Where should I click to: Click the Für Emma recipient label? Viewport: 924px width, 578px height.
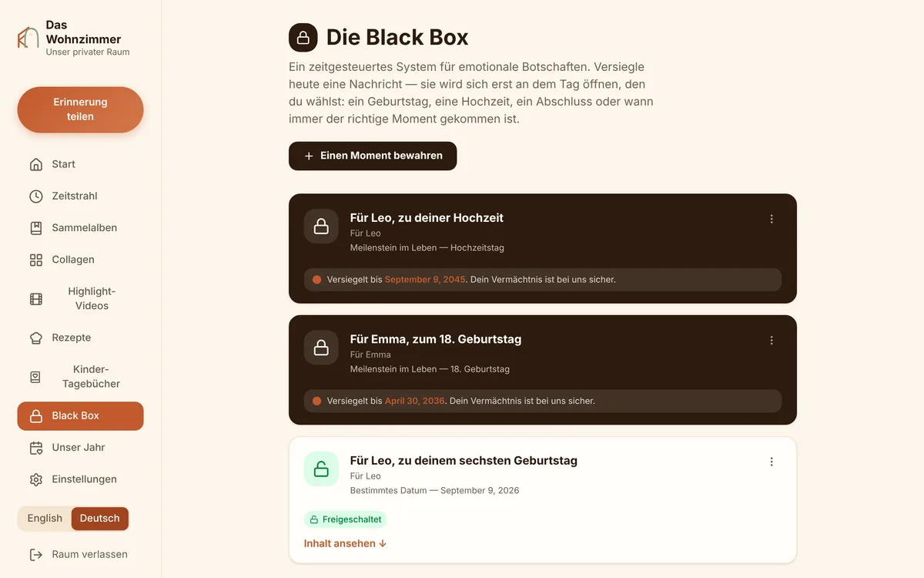coord(370,355)
